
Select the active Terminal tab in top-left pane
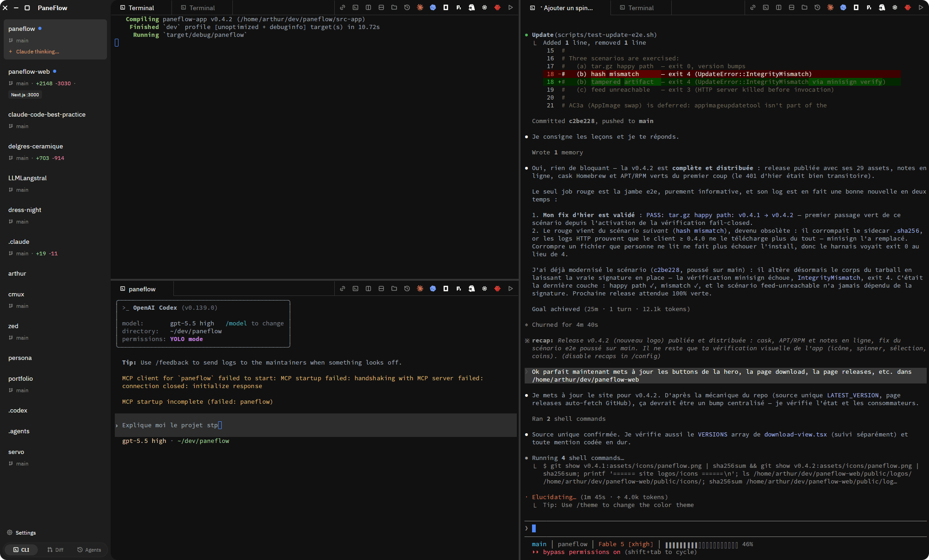[x=141, y=8]
